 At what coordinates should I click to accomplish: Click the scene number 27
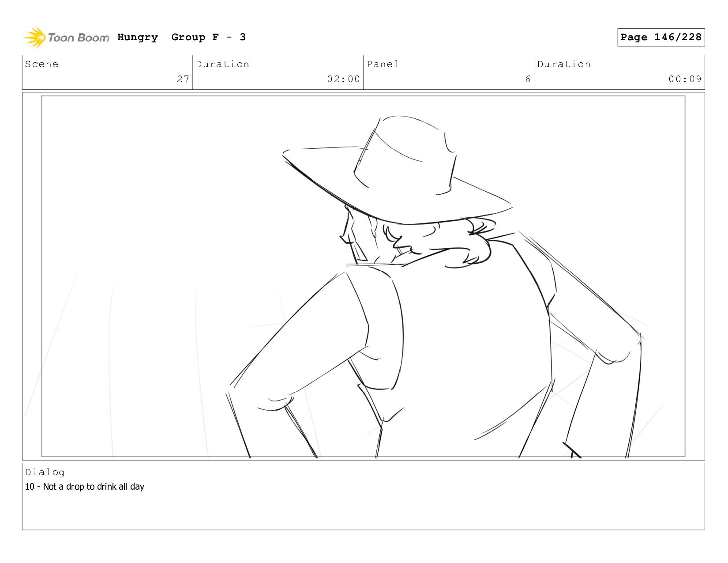click(183, 79)
